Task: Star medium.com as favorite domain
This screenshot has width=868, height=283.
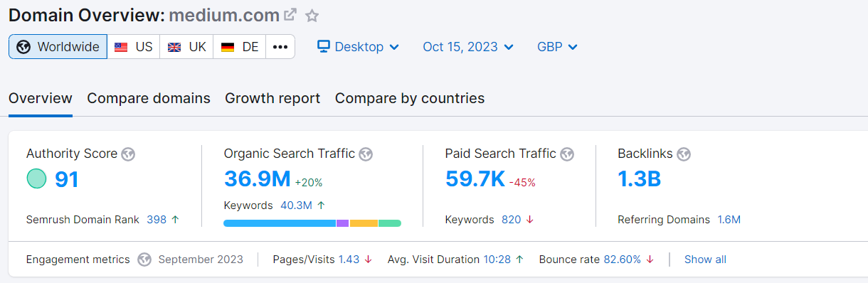Action: 312,15
